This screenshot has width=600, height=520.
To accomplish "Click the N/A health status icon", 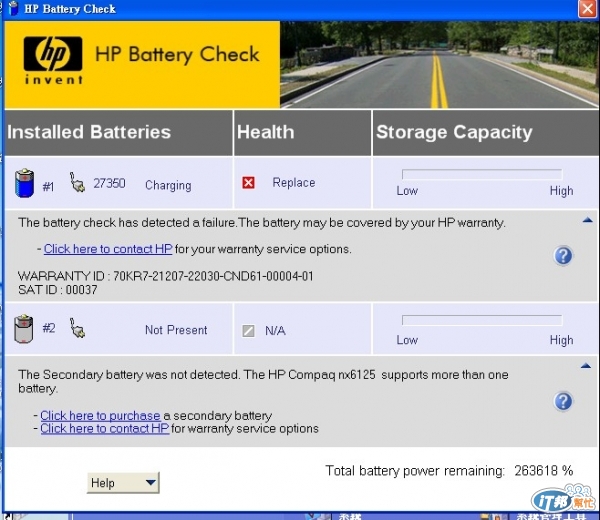I will pos(248,331).
